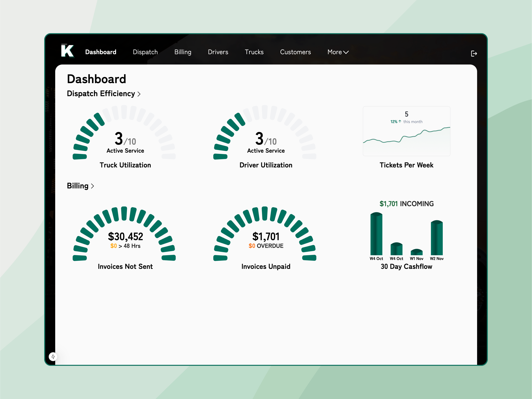
Task: Expand the More navigation dropdown
Action: pos(338,52)
